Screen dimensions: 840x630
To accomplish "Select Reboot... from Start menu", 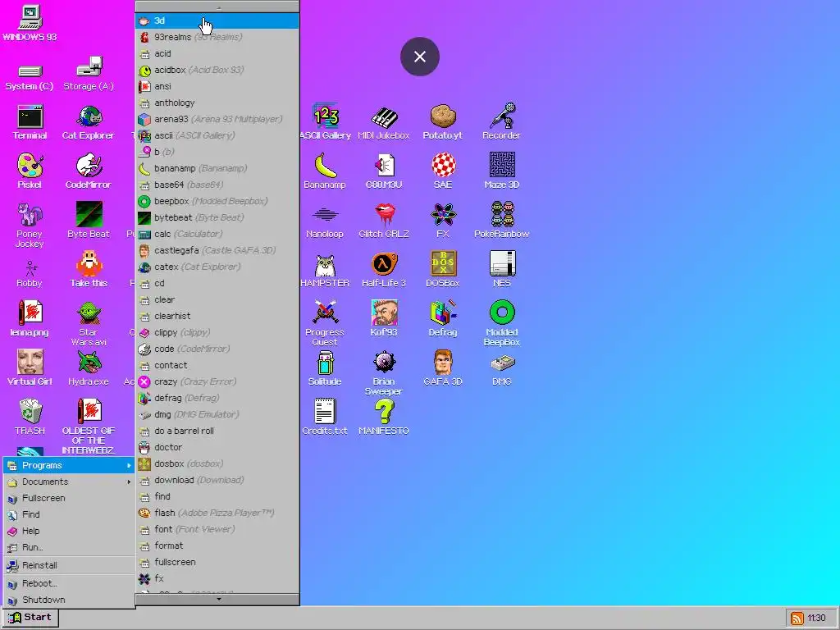I will [x=70, y=583].
